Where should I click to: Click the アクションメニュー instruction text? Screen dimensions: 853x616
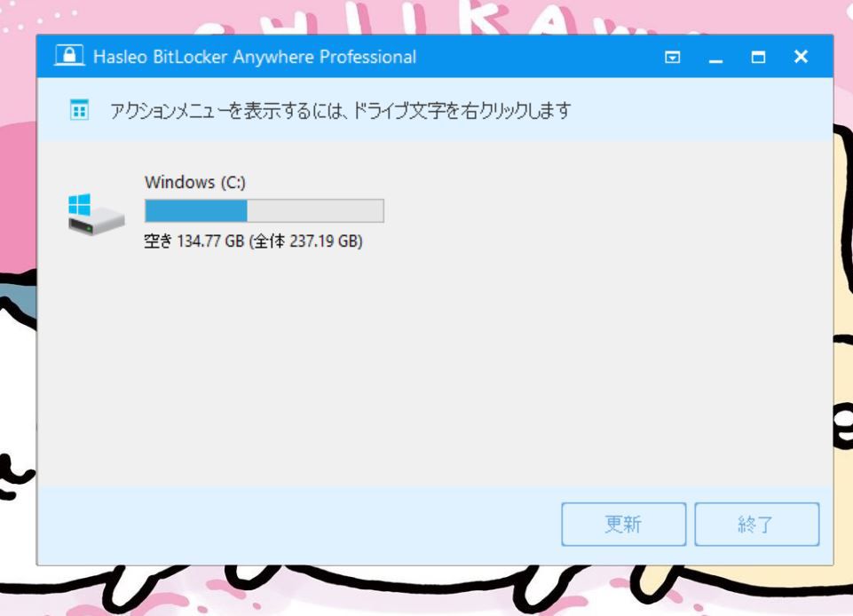(341, 110)
